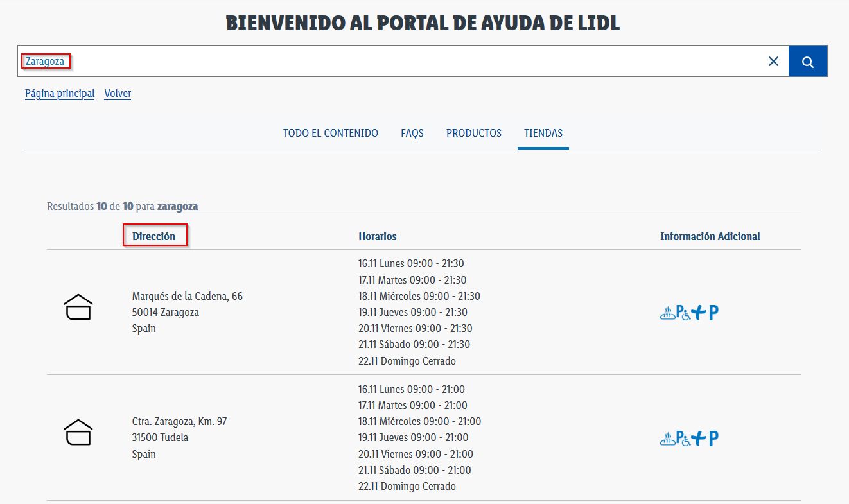Click store icon for Marqués de la Cadena
This screenshot has height=504, width=849.
tap(78, 307)
